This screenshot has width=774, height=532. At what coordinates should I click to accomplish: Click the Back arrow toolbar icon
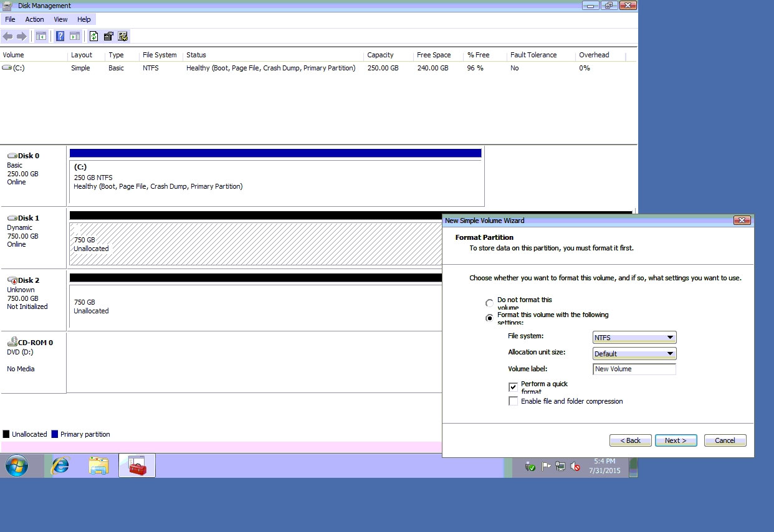[8, 36]
